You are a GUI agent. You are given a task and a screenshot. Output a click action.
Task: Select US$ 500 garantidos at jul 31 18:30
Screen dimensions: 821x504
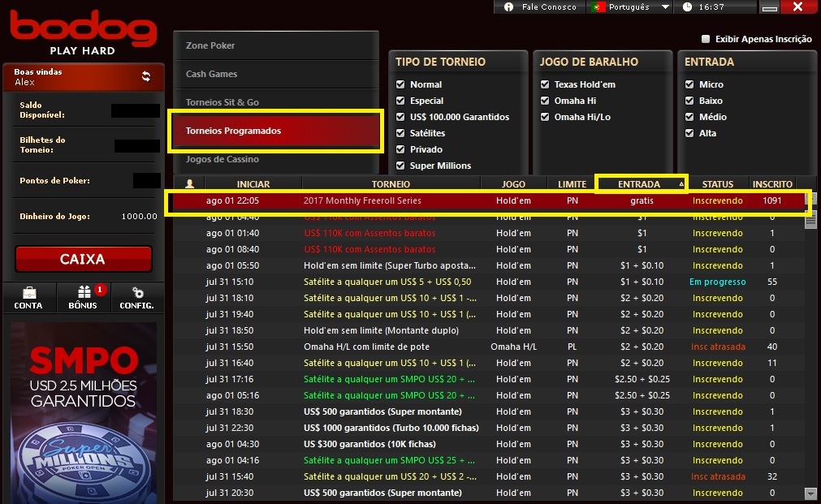point(489,411)
